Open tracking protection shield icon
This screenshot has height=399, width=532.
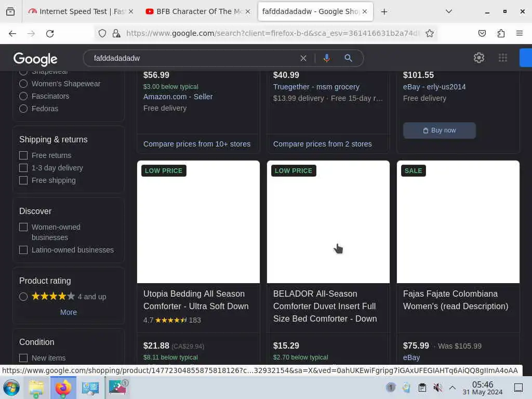click(102, 33)
